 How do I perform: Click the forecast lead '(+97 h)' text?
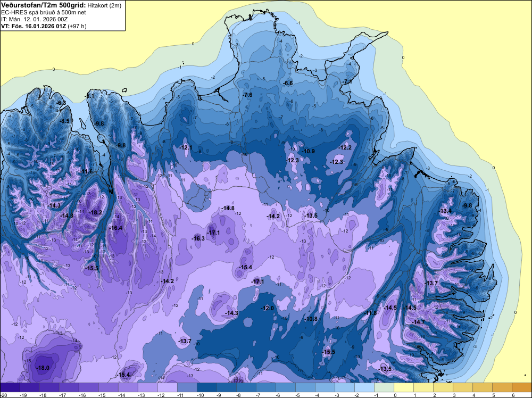click(x=77, y=26)
